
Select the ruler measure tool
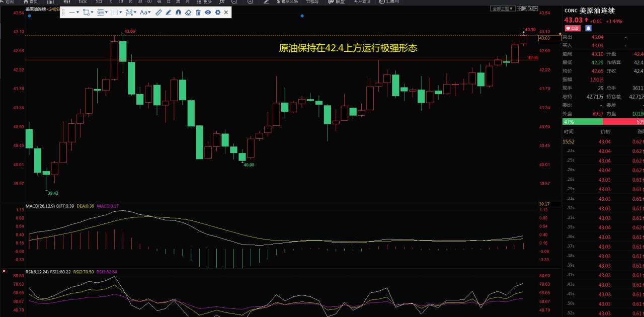click(158, 12)
